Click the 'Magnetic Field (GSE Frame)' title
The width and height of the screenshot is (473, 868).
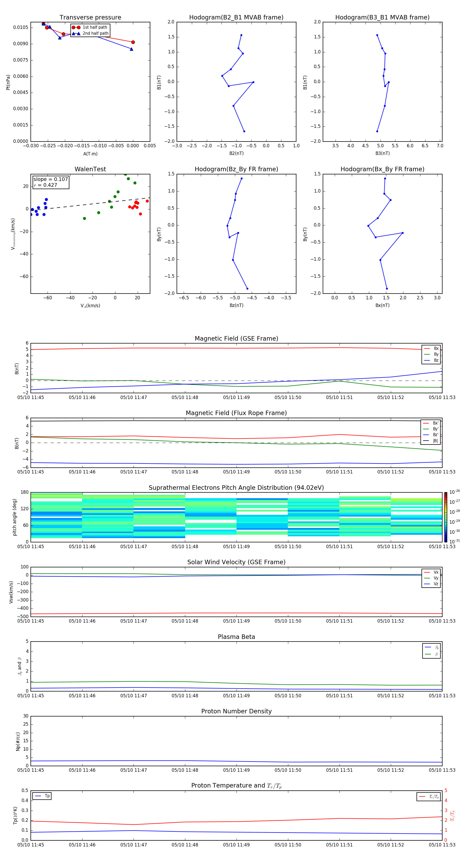[x=236, y=339]
